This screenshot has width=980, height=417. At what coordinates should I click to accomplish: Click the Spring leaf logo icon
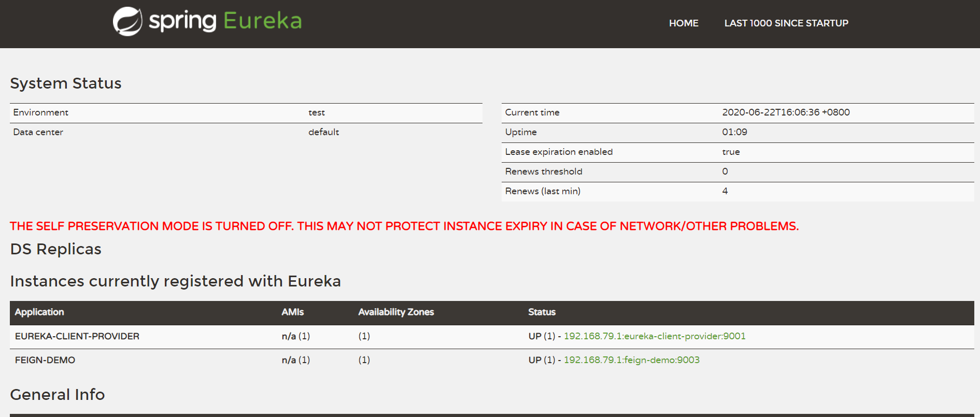(127, 21)
